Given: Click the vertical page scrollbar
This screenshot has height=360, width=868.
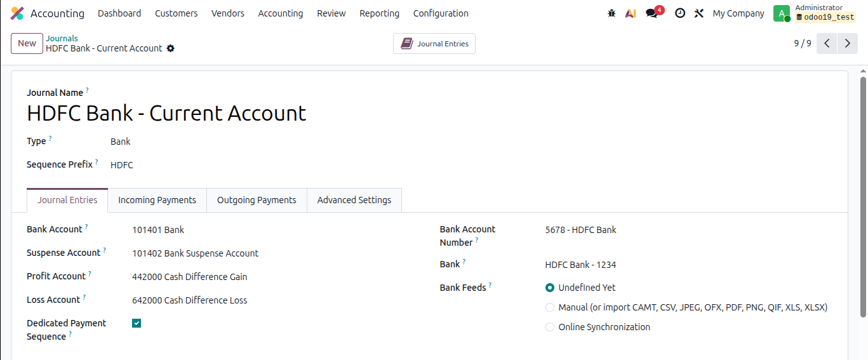Looking at the screenshot, I should pos(863,197).
